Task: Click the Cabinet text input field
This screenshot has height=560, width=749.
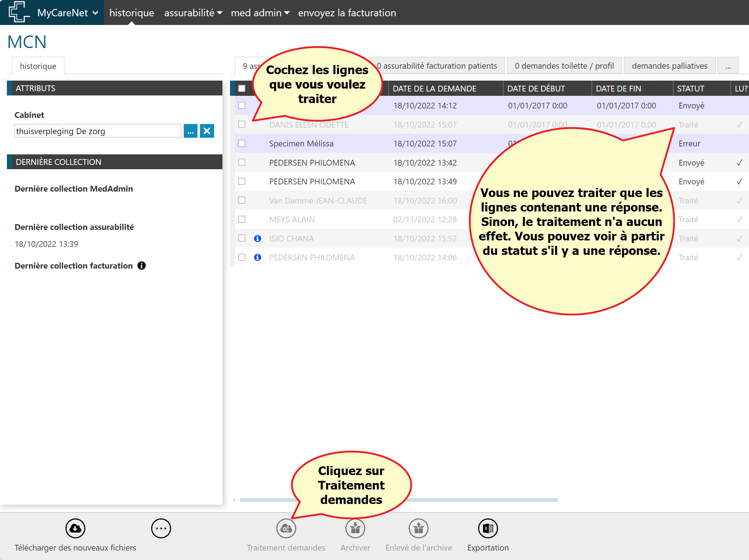Action: click(98, 131)
